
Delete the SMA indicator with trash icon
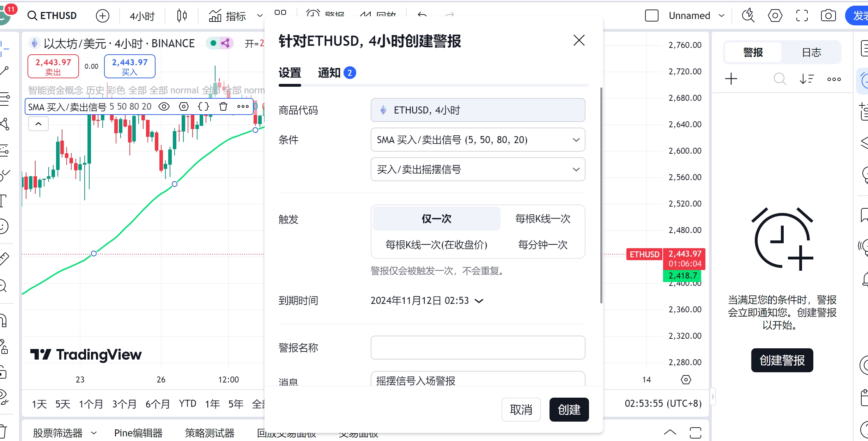pos(223,106)
